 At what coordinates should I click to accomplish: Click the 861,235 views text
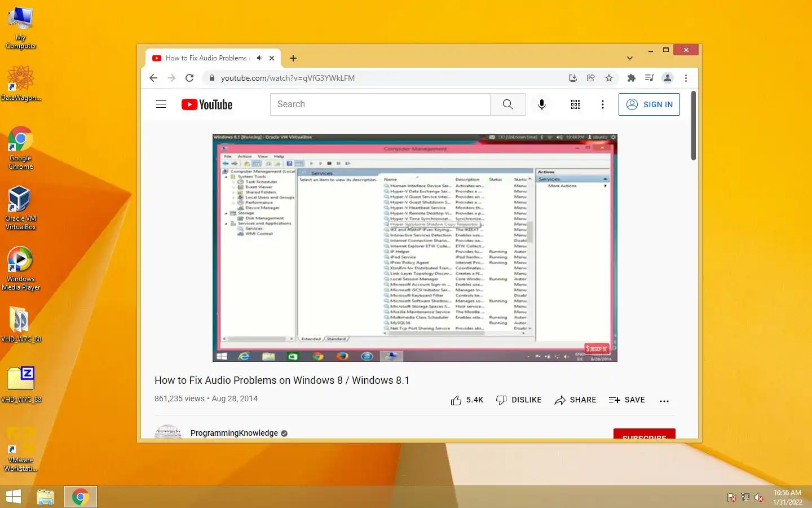(179, 398)
